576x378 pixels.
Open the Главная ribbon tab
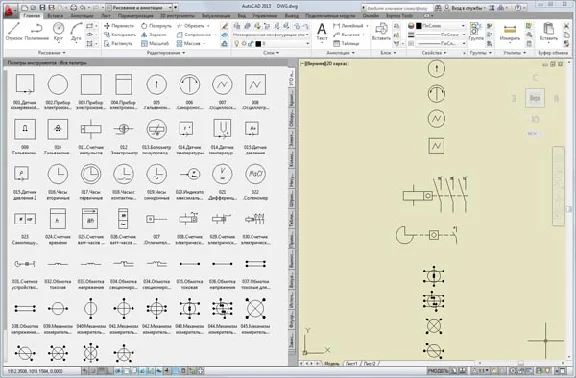[x=31, y=16]
